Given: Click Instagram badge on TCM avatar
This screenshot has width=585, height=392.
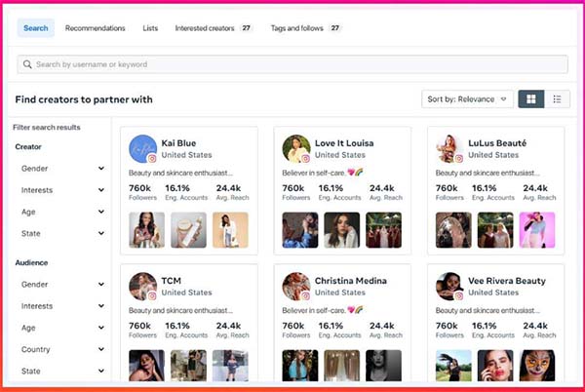Looking at the screenshot, I should (152, 296).
